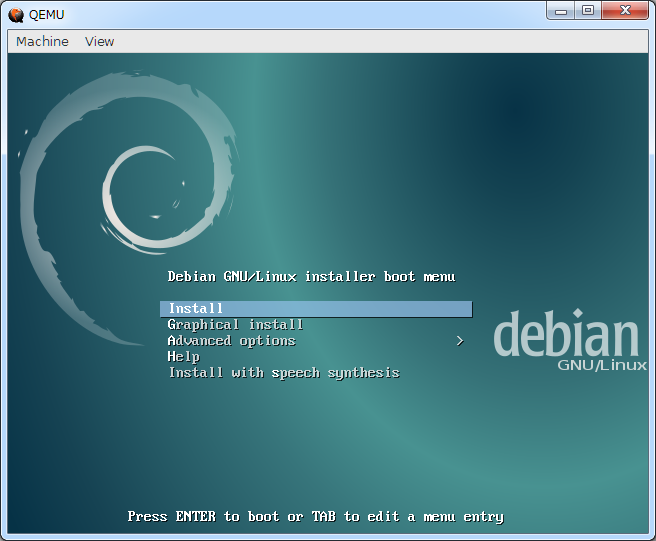656x541 pixels.
Task: Open the Machine menu
Action: point(42,41)
